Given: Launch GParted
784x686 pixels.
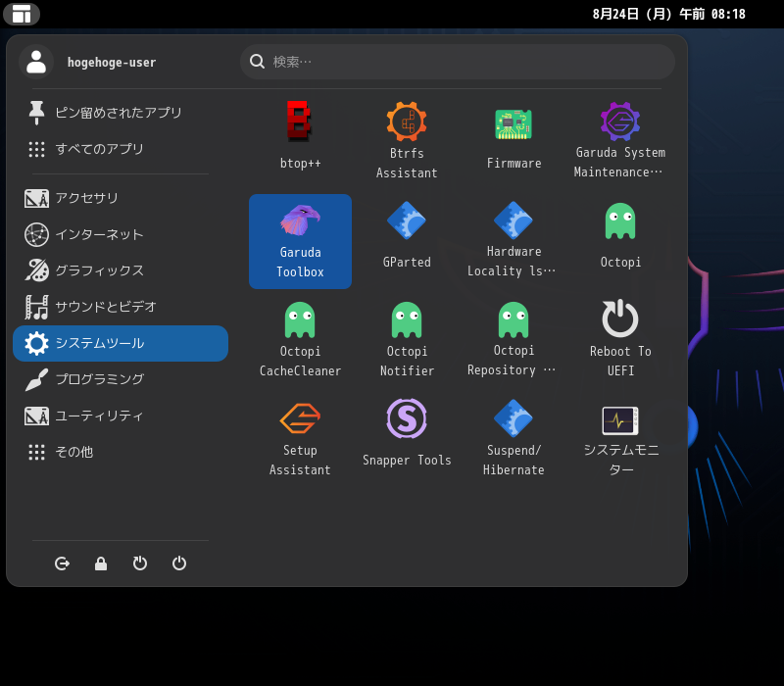Looking at the screenshot, I should pyautogui.click(x=407, y=241).
